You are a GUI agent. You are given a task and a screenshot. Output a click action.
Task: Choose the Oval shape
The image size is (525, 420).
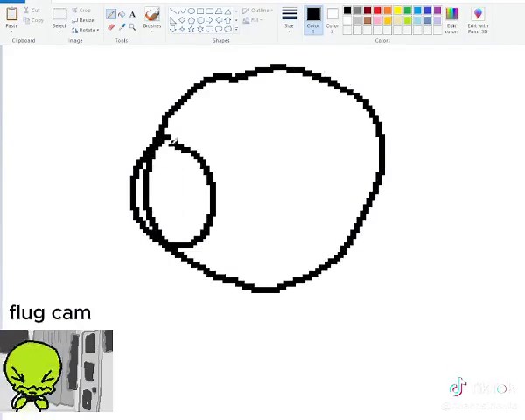pyautogui.click(x=191, y=11)
